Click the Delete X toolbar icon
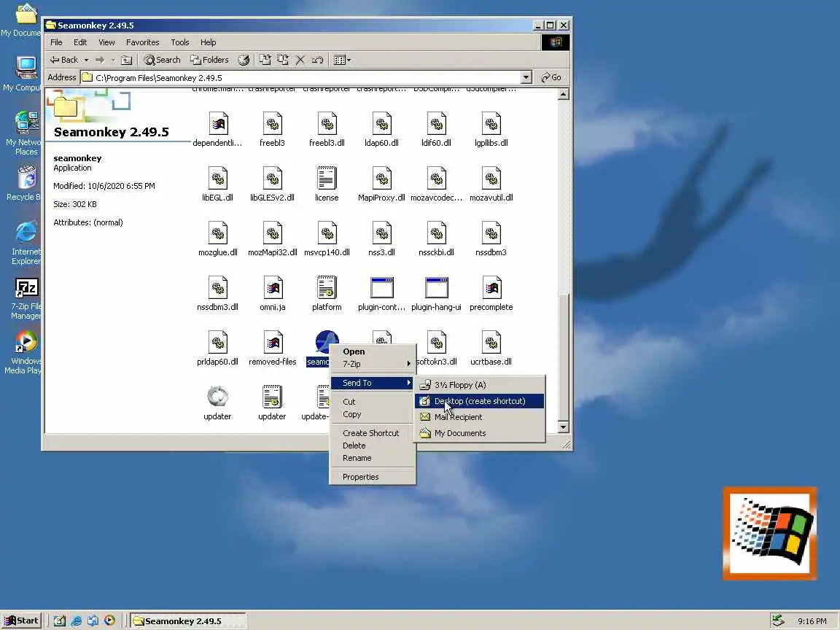This screenshot has height=630, width=840. 300,60
